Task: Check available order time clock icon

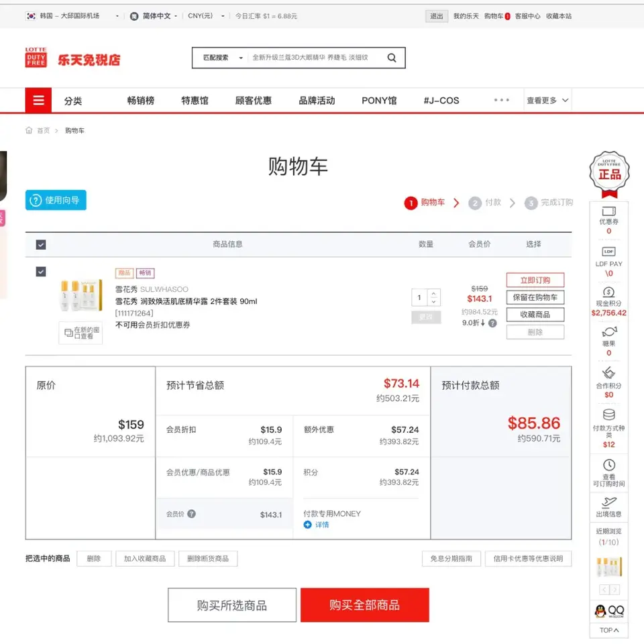Action: pos(608,465)
